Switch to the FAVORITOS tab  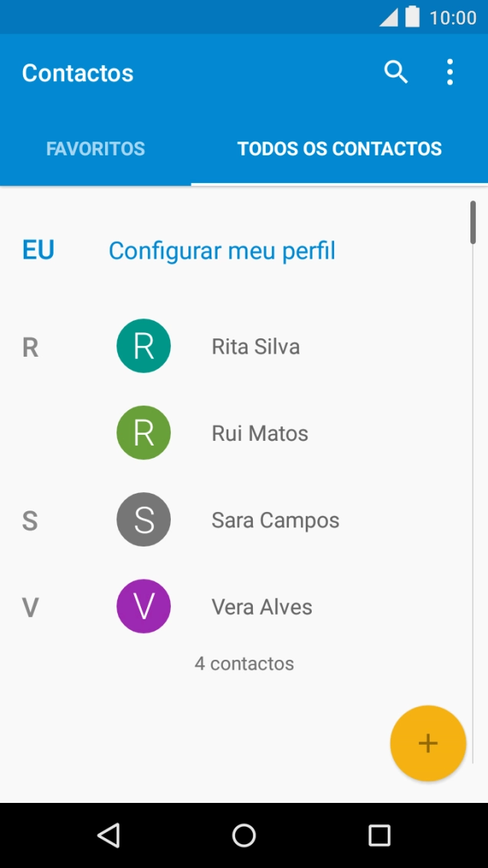(95, 148)
